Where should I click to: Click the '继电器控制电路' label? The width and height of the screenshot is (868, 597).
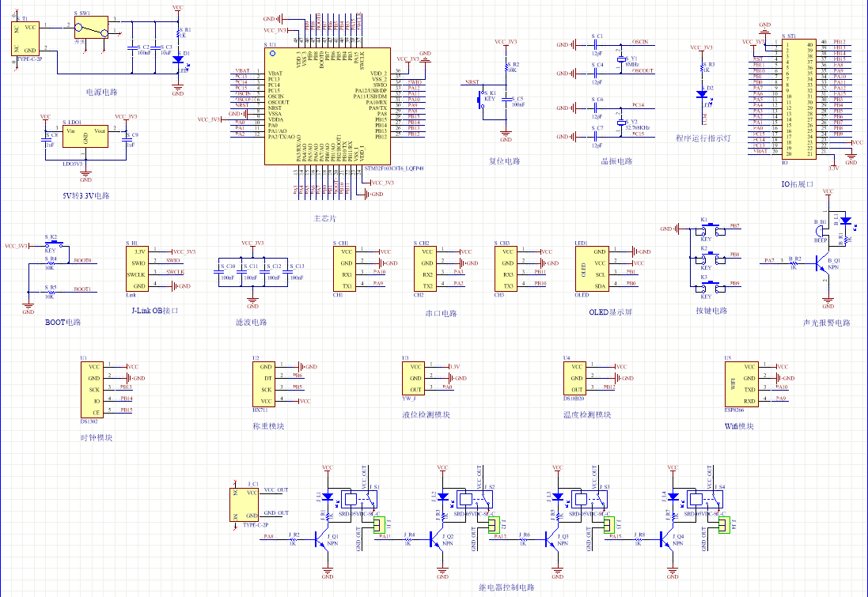pyautogui.click(x=506, y=587)
